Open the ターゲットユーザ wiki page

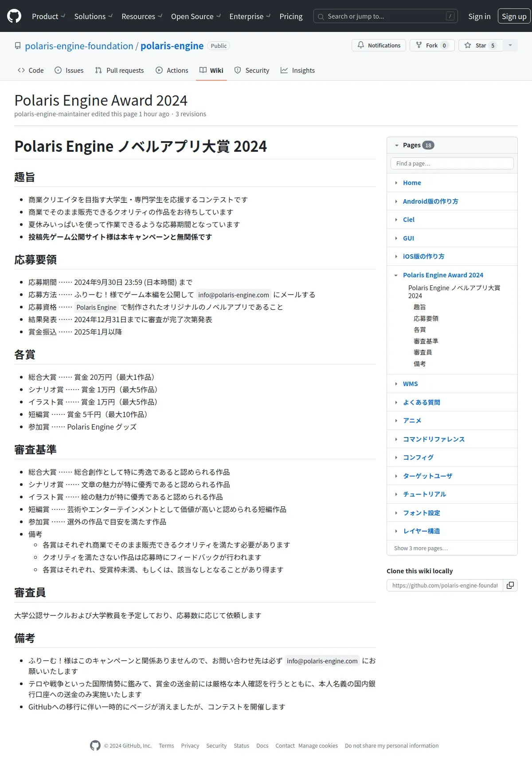428,476
